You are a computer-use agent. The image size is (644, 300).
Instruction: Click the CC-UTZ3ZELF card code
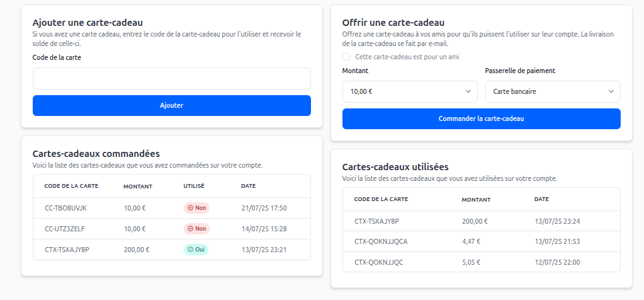65,229
